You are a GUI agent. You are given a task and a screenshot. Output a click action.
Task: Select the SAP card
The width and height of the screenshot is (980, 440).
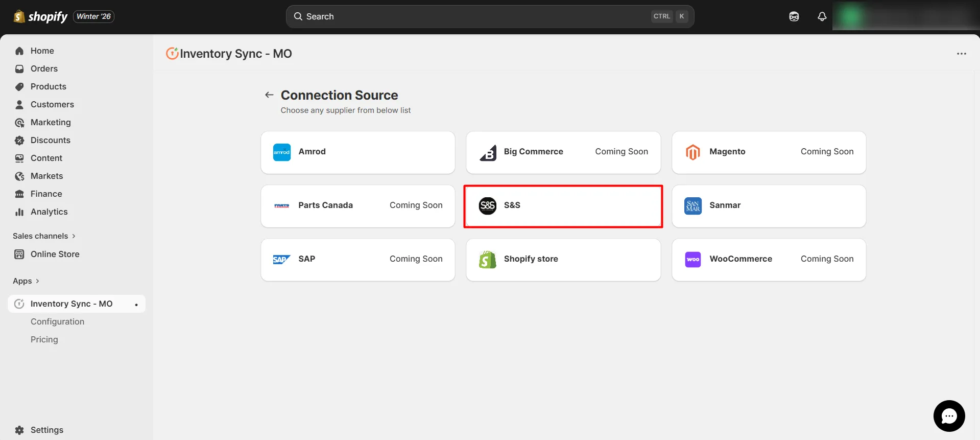pos(357,260)
